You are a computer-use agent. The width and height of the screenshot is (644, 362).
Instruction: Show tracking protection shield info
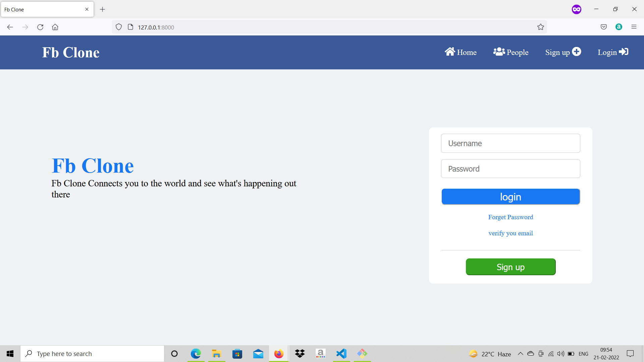(119, 27)
